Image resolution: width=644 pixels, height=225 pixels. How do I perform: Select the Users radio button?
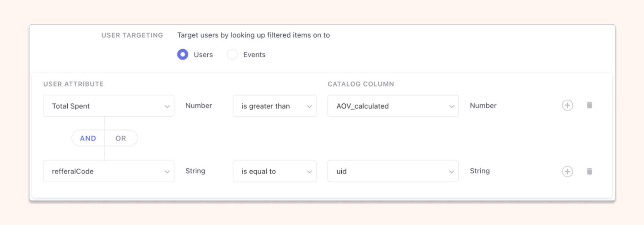pyautogui.click(x=183, y=54)
